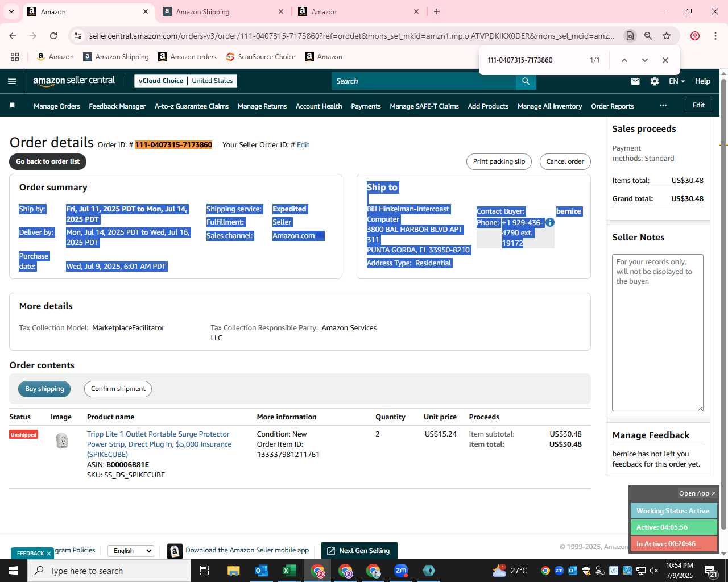728x582 pixels.
Task: Open Account Health
Action: pos(319,106)
